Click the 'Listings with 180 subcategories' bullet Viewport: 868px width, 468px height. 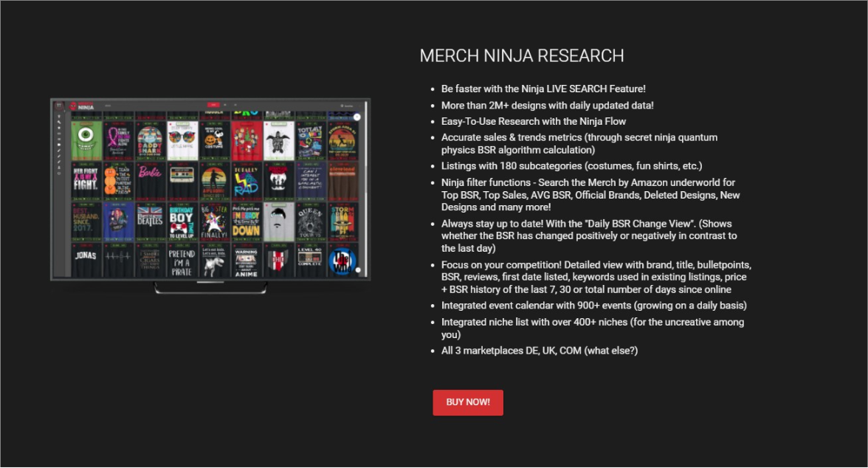pos(571,165)
